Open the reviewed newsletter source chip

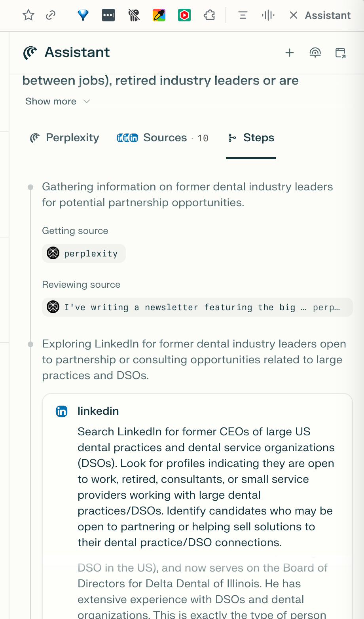[x=197, y=307]
